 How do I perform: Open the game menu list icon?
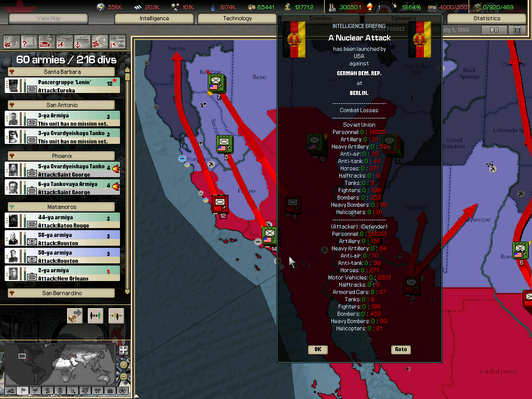(x=517, y=30)
